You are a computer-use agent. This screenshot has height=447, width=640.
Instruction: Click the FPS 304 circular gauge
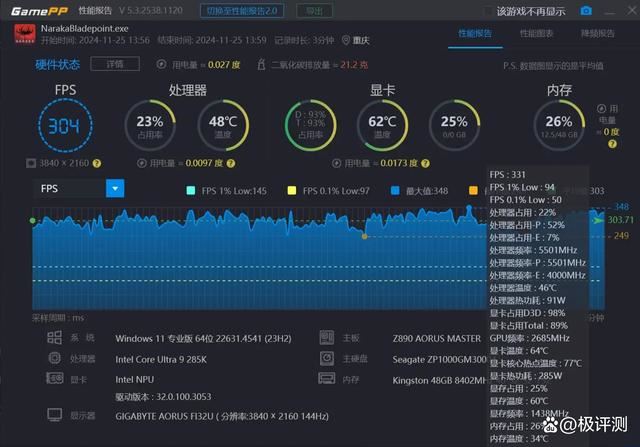[65, 125]
